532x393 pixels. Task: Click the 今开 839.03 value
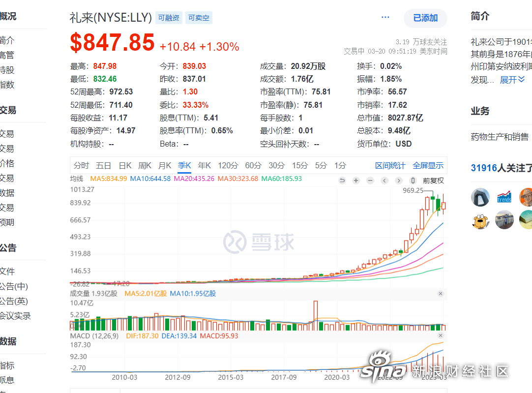pyautogui.click(x=194, y=66)
